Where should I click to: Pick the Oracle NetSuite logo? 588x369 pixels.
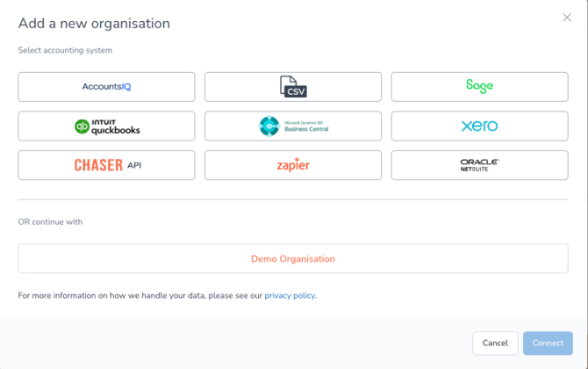coord(479,165)
